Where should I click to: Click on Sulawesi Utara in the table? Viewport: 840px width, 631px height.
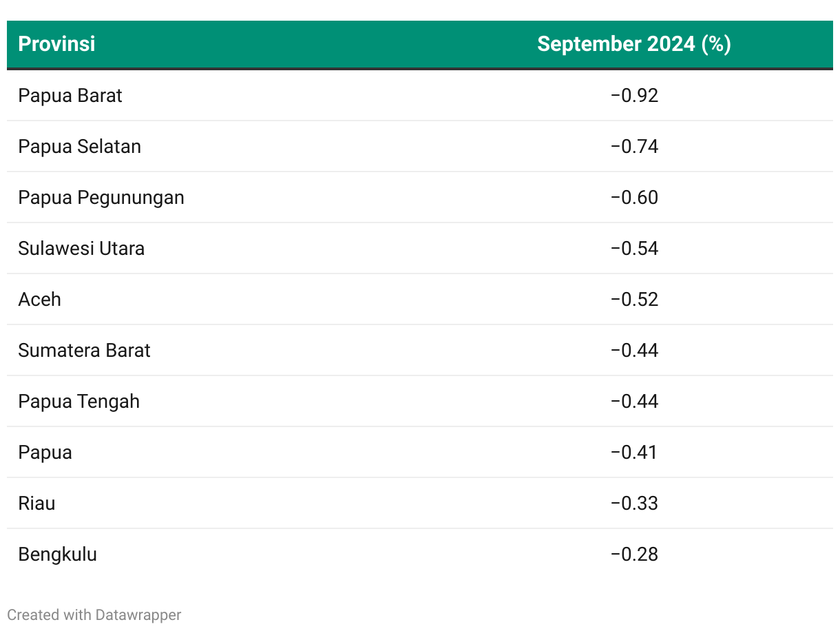[81, 248]
